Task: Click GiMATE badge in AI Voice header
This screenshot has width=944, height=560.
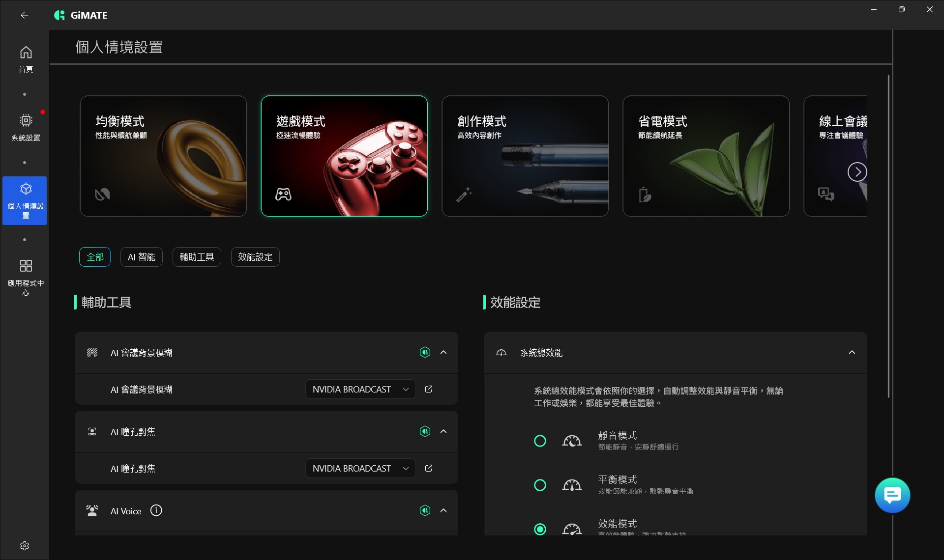Action: (425, 511)
